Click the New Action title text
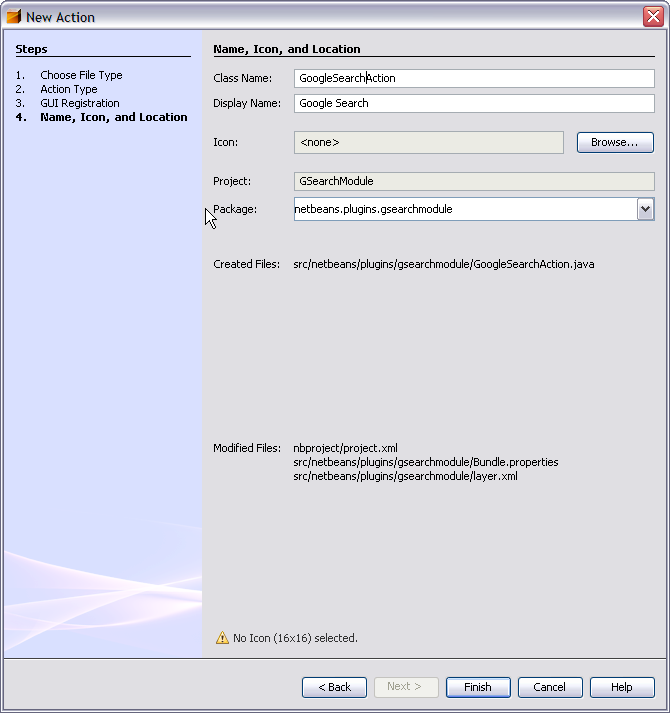The height and width of the screenshot is (713, 670). (x=60, y=17)
